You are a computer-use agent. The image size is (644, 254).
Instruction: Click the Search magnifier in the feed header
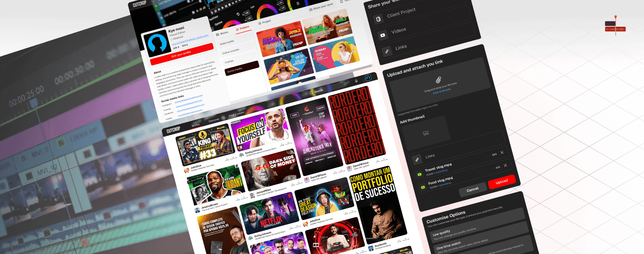coord(312,92)
